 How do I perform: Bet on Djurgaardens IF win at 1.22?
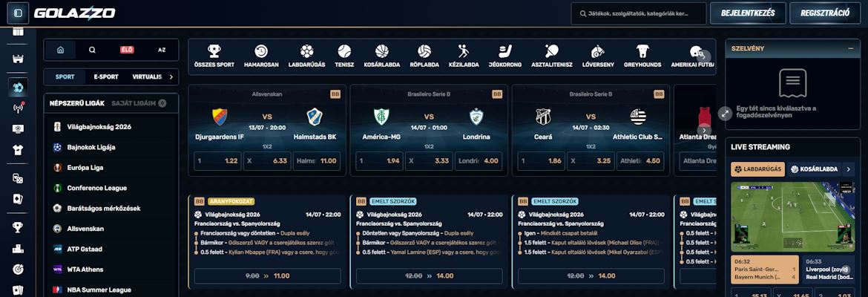217,160
